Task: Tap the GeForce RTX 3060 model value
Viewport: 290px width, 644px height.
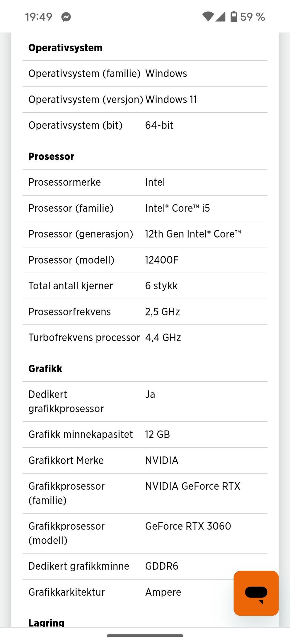Action: click(x=188, y=526)
